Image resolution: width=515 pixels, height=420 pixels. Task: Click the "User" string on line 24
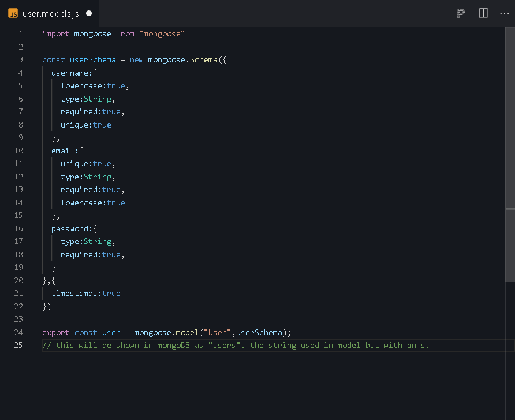(x=218, y=332)
